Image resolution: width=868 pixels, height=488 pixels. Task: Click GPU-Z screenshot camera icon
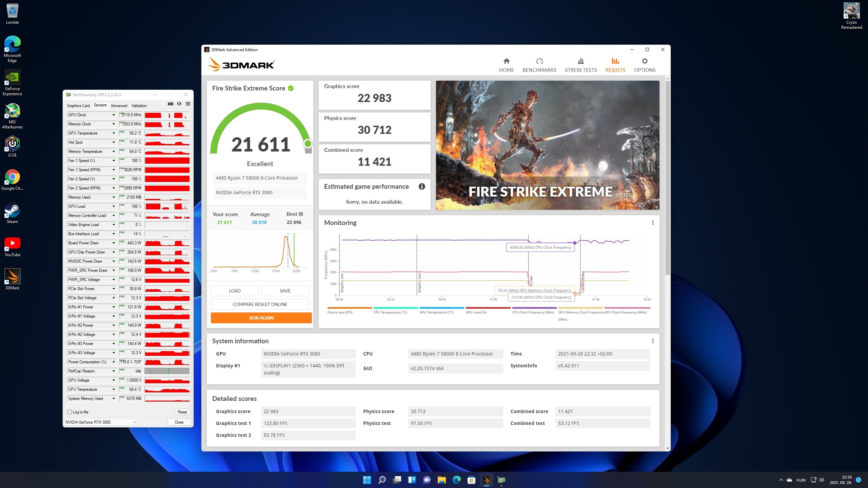171,104
